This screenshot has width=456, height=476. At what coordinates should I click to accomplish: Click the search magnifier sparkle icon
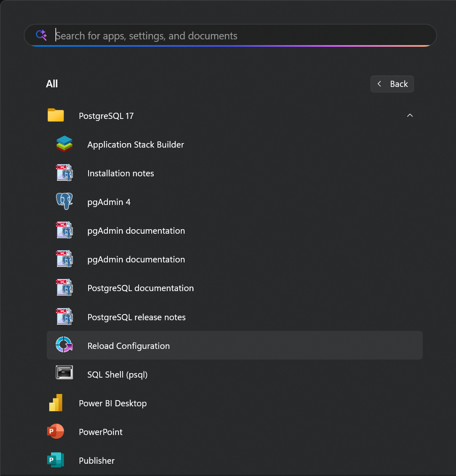pos(41,35)
